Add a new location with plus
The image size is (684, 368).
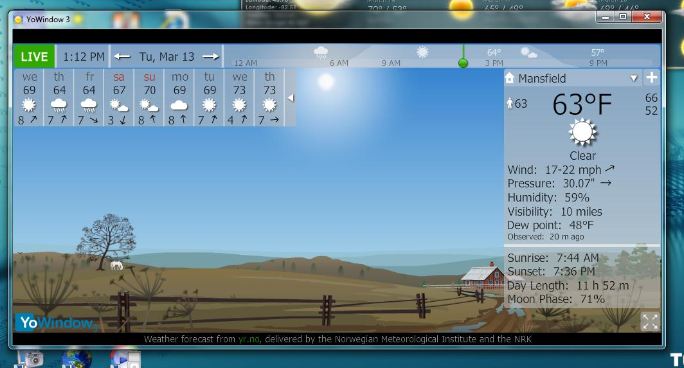[652, 78]
